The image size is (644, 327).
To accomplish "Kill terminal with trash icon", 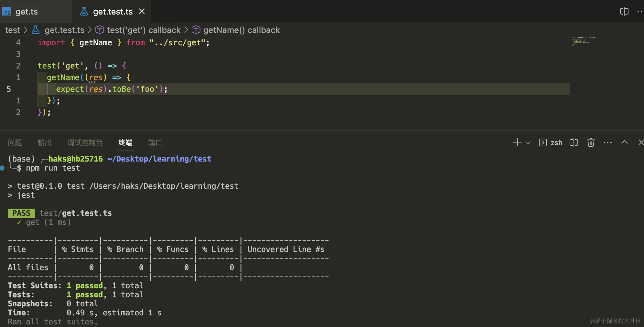I will tap(591, 142).
